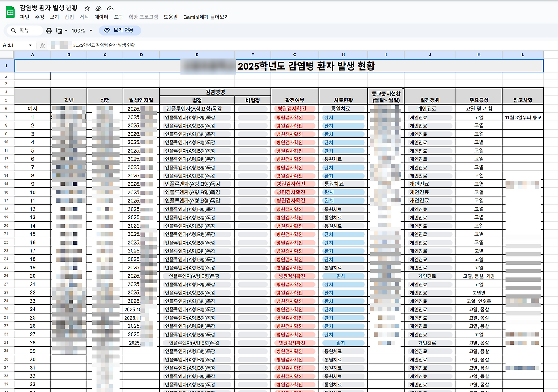Open the 보기 menu

54,17
